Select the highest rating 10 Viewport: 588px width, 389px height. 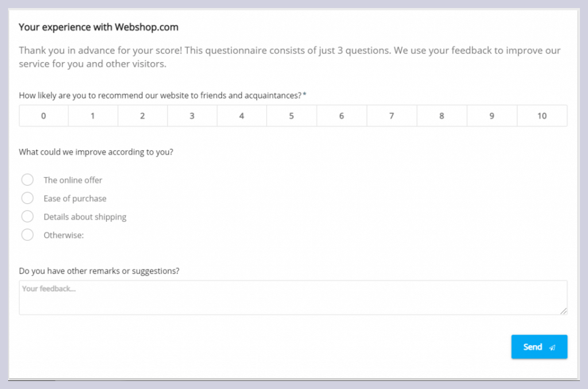(541, 115)
